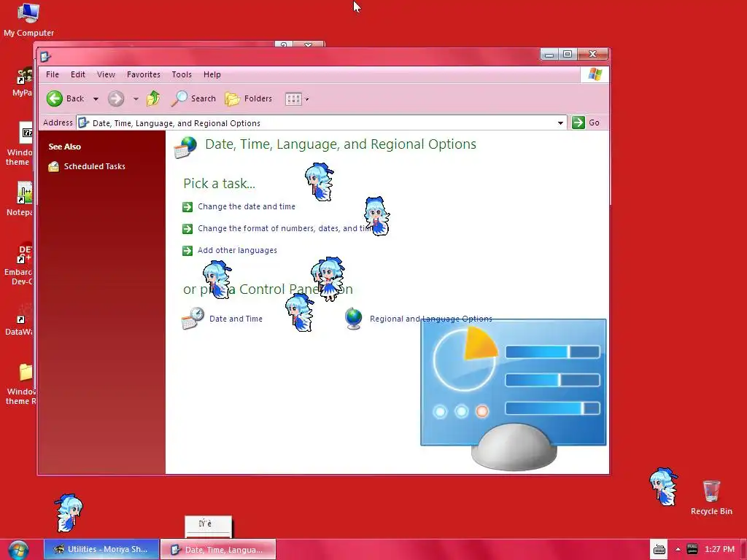Show hidden tray icons arrow
This screenshot has width=747, height=560.
[678, 549]
